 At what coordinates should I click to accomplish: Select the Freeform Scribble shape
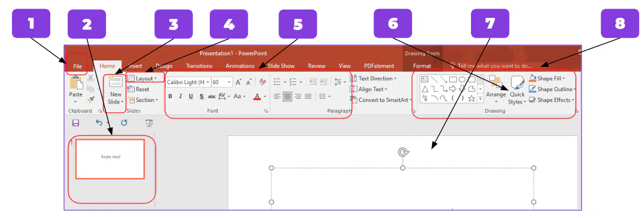(x=425, y=98)
